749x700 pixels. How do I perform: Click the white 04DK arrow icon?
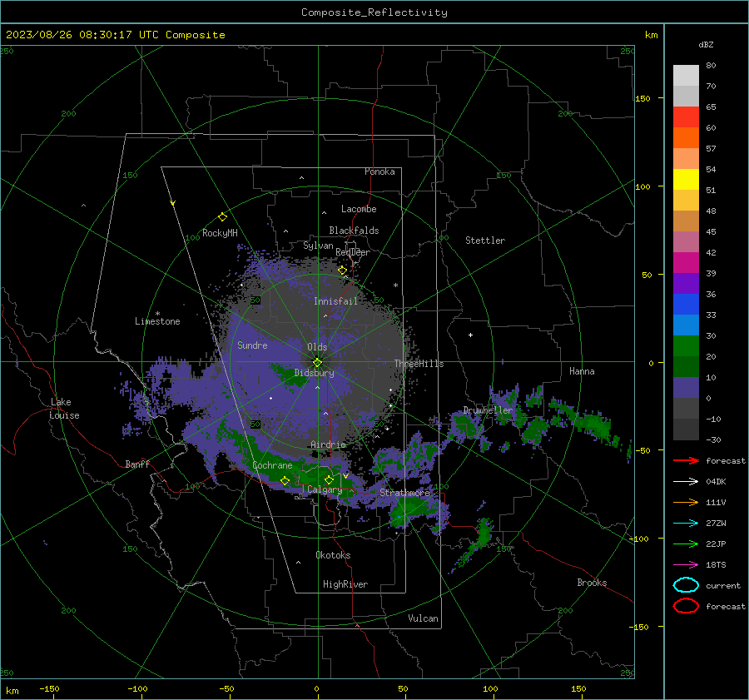click(x=686, y=482)
